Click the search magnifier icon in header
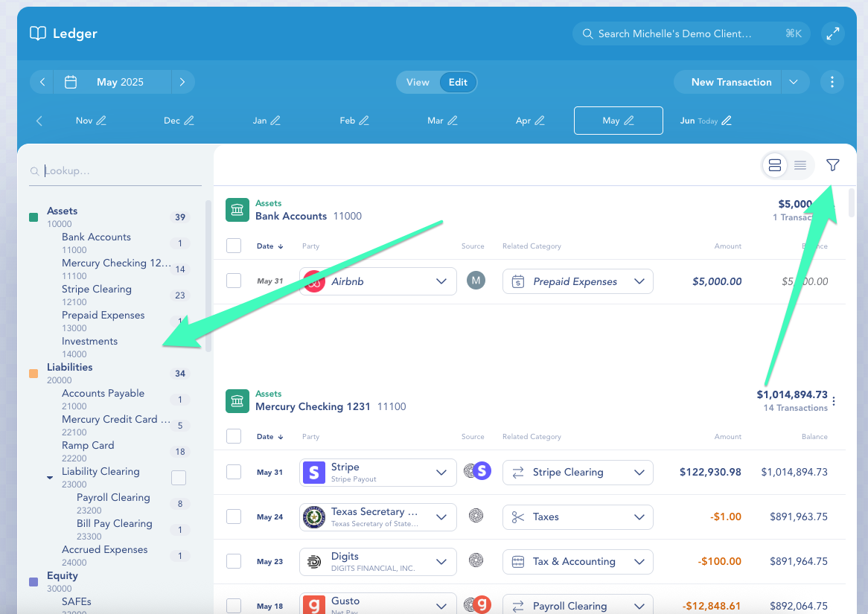Viewport: 868px width, 614px height. click(x=588, y=33)
